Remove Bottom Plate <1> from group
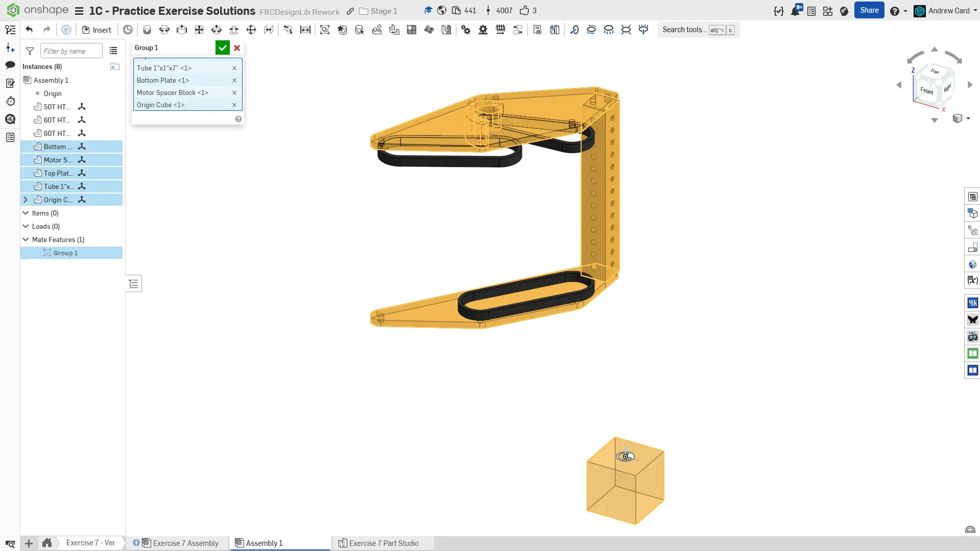This screenshot has height=551, width=980. 234,81
